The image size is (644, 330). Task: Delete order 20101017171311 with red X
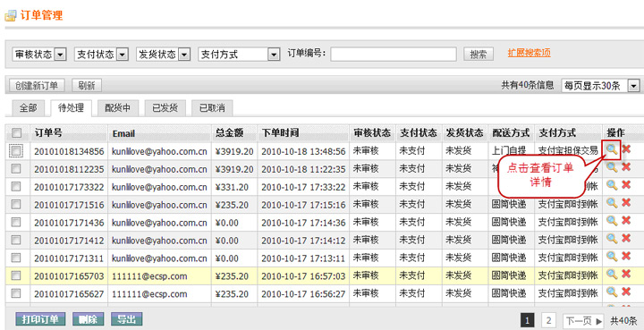coord(626,257)
